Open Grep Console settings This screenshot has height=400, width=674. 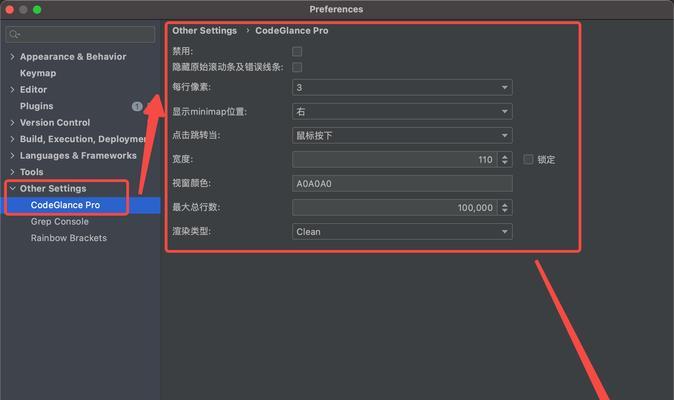click(60, 221)
